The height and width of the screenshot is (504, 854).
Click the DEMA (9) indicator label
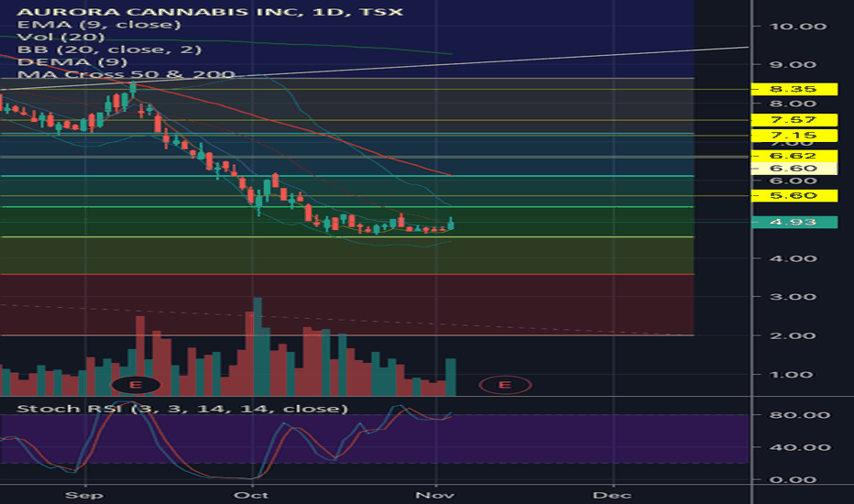(71, 62)
